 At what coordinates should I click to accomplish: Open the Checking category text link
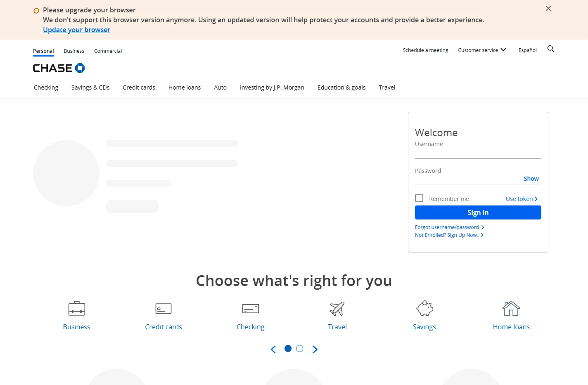point(251,327)
